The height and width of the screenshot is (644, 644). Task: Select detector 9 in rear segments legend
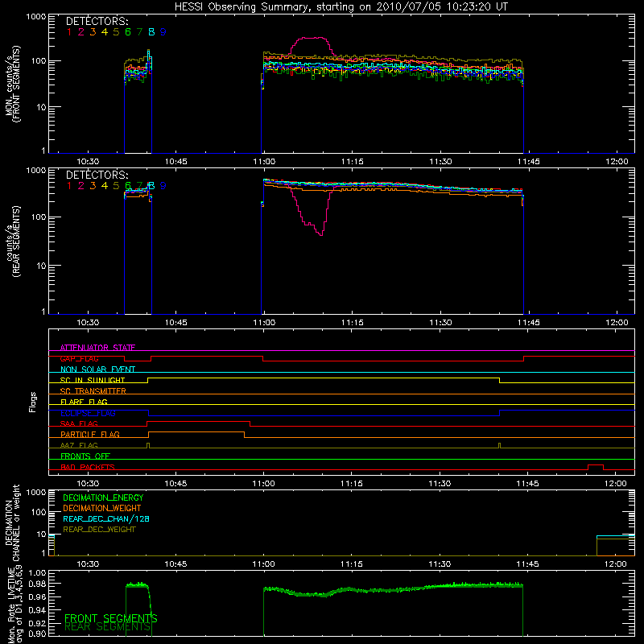pyautogui.click(x=163, y=186)
